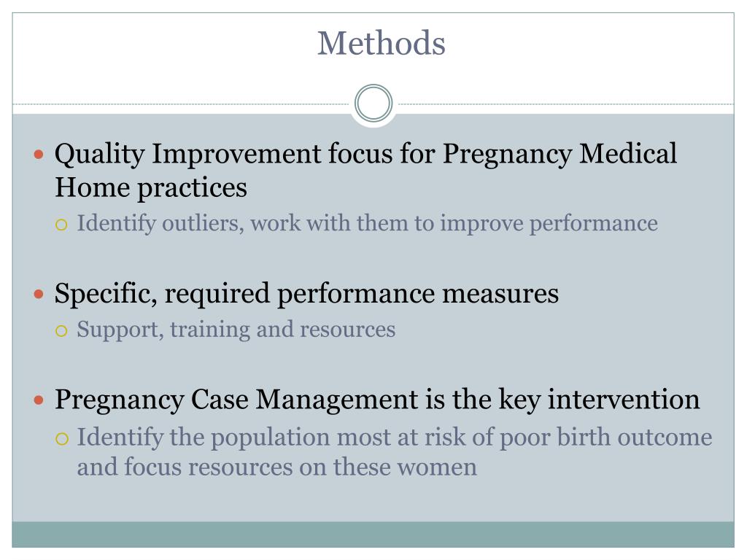Click the words Pregnancy Medical in the first bullet
The width and height of the screenshot is (747, 560).
pos(560,155)
